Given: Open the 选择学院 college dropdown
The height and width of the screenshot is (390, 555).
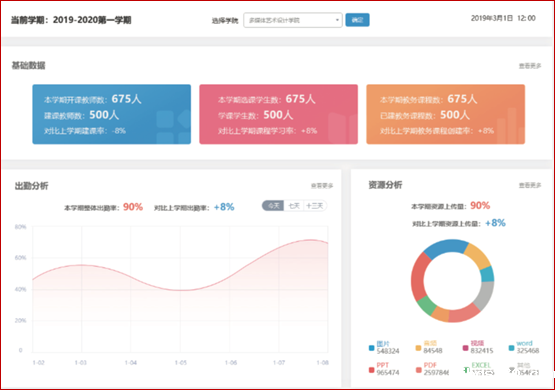Looking at the screenshot, I should (x=293, y=20).
